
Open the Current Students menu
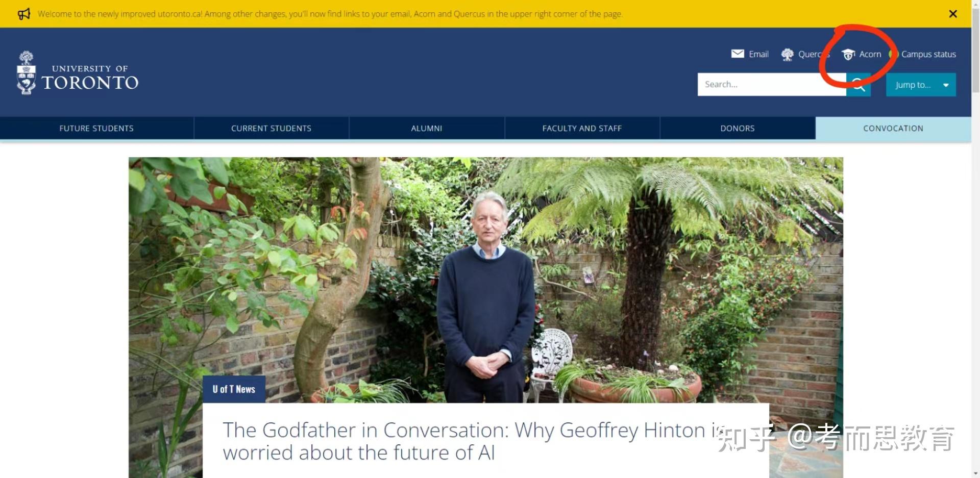tap(271, 128)
